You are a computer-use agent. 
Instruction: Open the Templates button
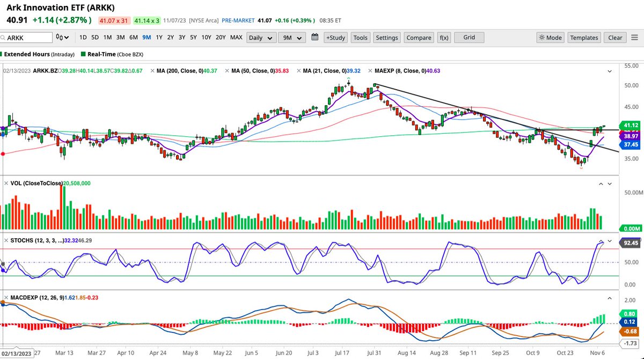[584, 38]
